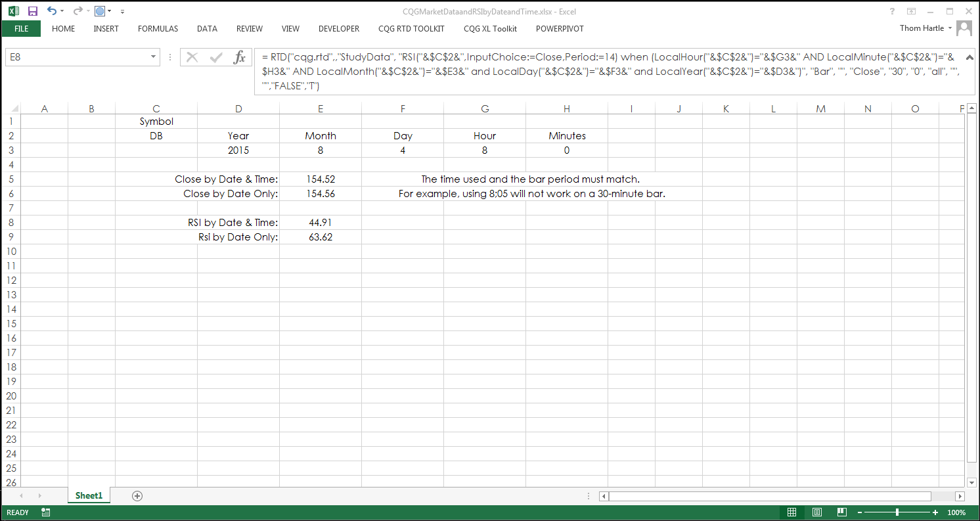
Task: Open the DATA ribbon tab
Action: tap(207, 29)
